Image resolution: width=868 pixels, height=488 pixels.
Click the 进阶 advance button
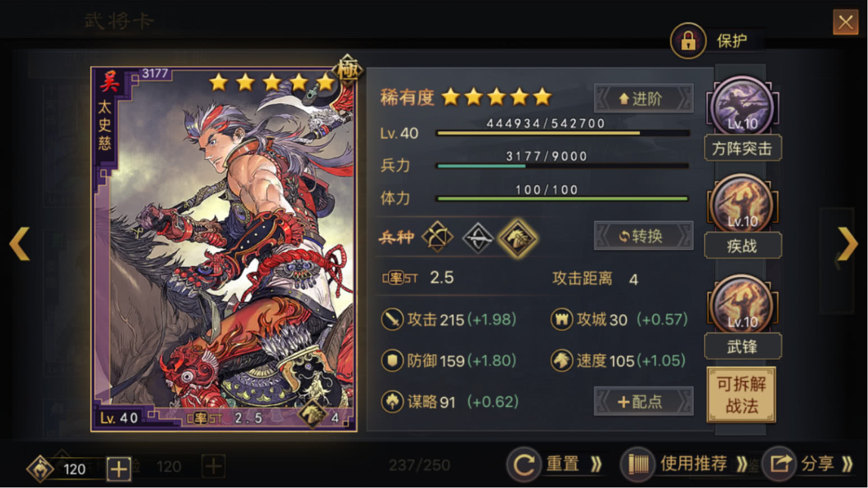point(643,99)
